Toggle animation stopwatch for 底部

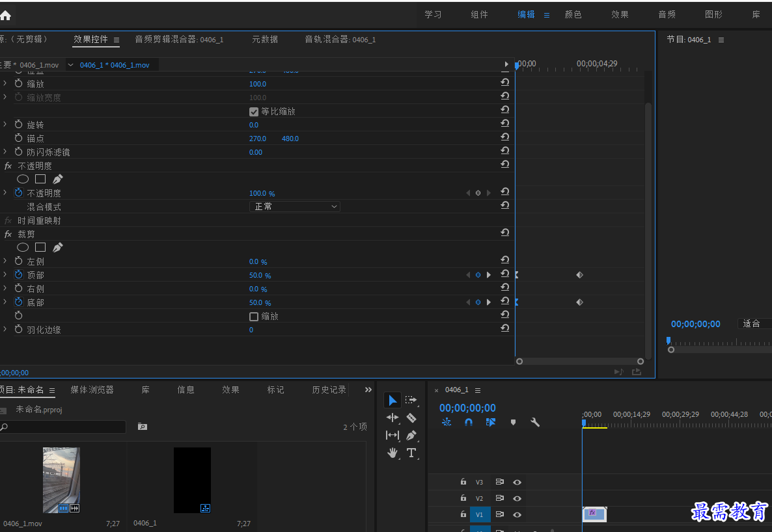pyautogui.click(x=19, y=302)
